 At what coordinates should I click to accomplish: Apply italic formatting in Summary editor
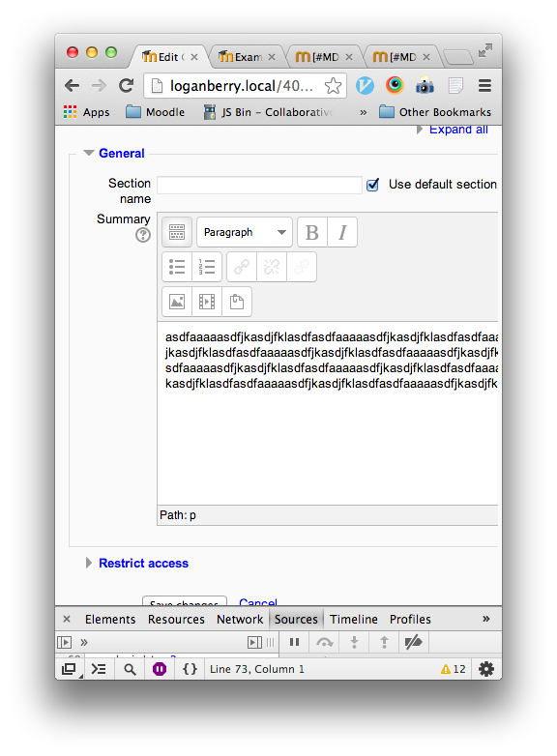342,232
